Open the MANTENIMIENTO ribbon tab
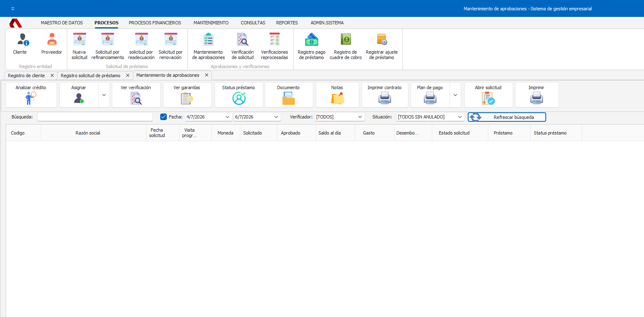 coord(211,23)
